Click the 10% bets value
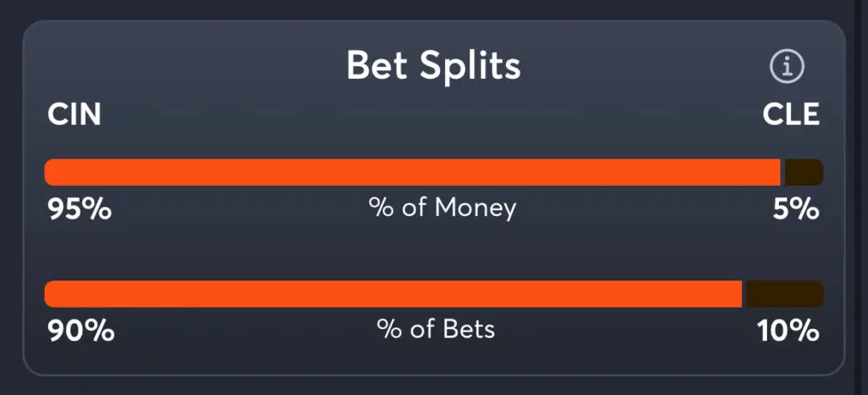This screenshot has height=395, width=868. point(788,331)
